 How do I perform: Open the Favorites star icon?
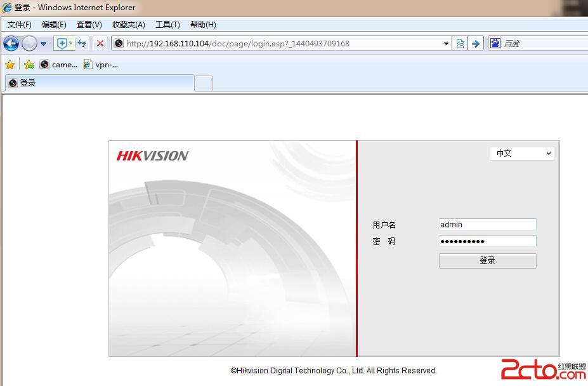pos(10,65)
